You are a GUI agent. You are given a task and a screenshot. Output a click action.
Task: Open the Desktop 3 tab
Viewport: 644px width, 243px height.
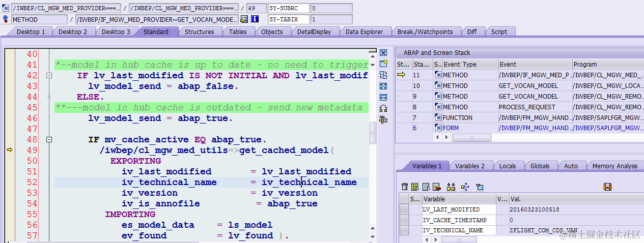pyautogui.click(x=116, y=32)
